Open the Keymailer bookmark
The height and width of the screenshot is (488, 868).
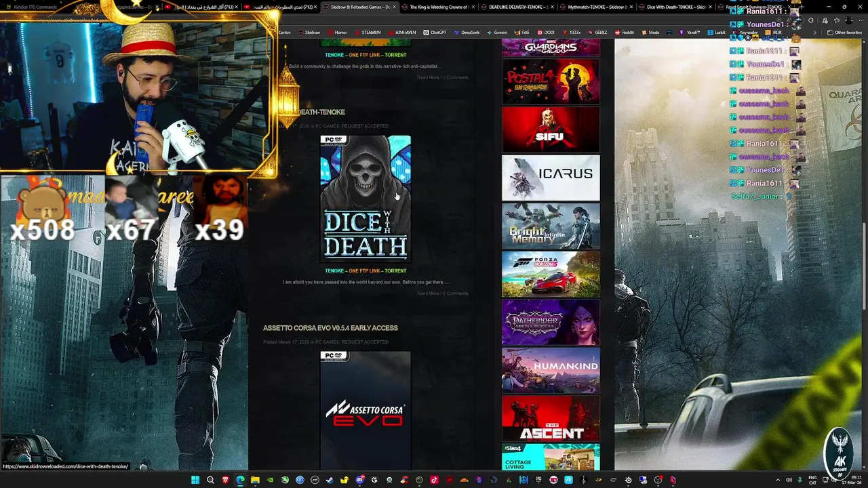tap(745, 32)
